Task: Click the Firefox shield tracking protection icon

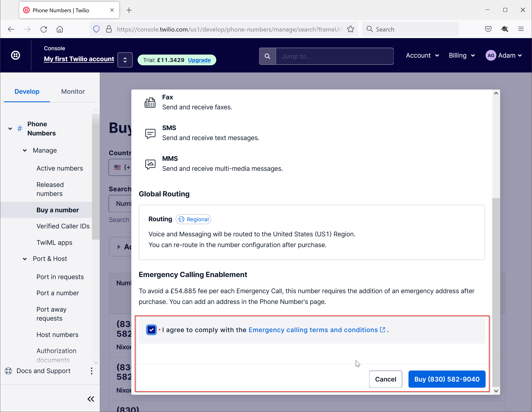Action: click(96, 29)
